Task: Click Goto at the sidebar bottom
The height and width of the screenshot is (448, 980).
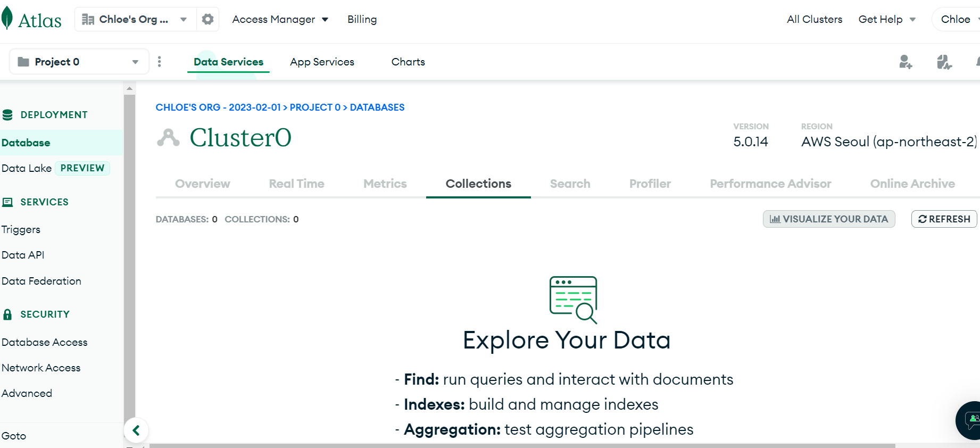Action: [x=14, y=436]
